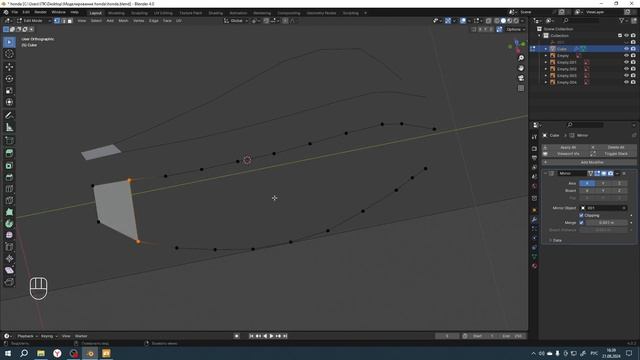Enable Mirror axis Y button
This screenshot has width=640, height=360.
pyautogui.click(x=603, y=183)
